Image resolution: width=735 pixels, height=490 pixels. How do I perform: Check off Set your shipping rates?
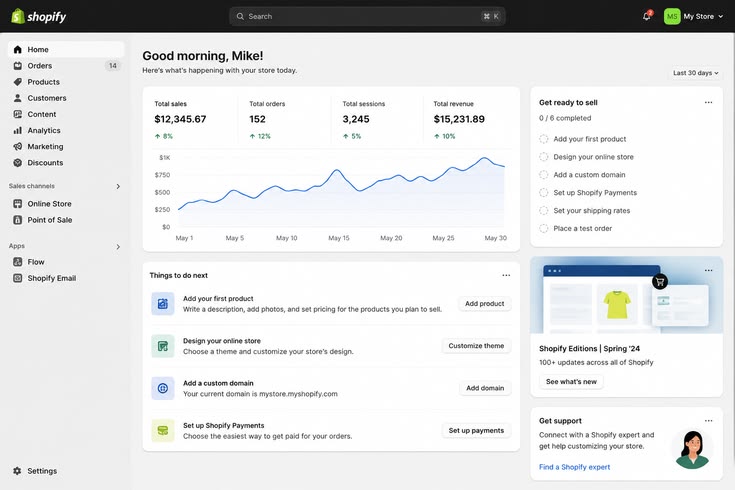544,211
